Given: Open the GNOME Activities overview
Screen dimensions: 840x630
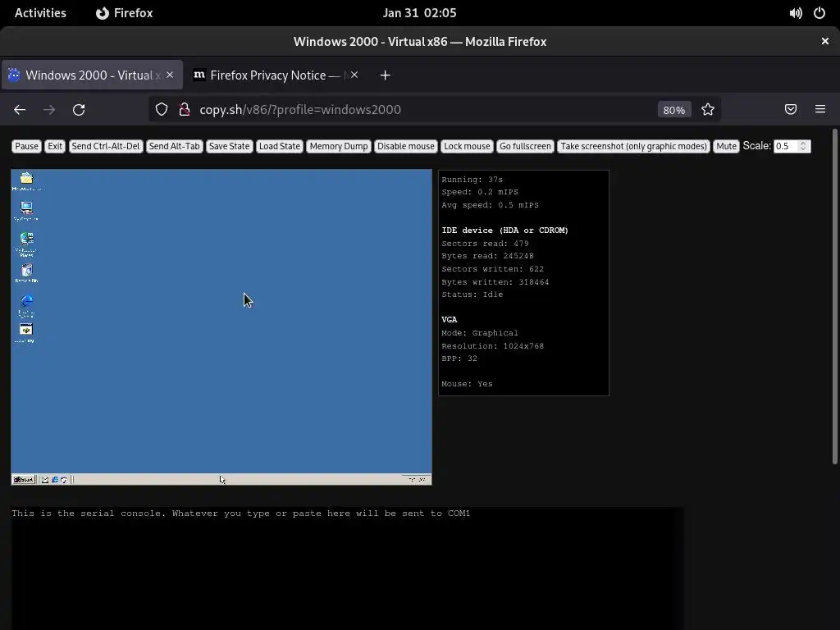Looking at the screenshot, I should point(40,13).
